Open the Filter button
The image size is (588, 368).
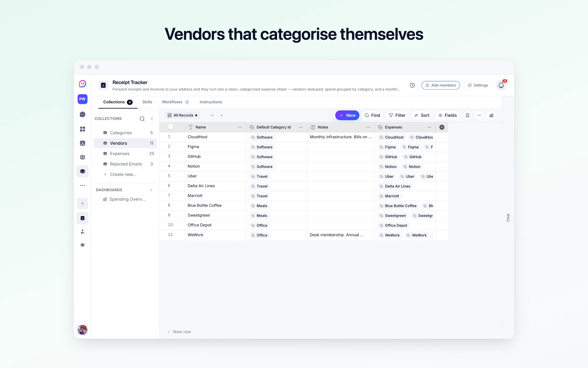pos(397,115)
